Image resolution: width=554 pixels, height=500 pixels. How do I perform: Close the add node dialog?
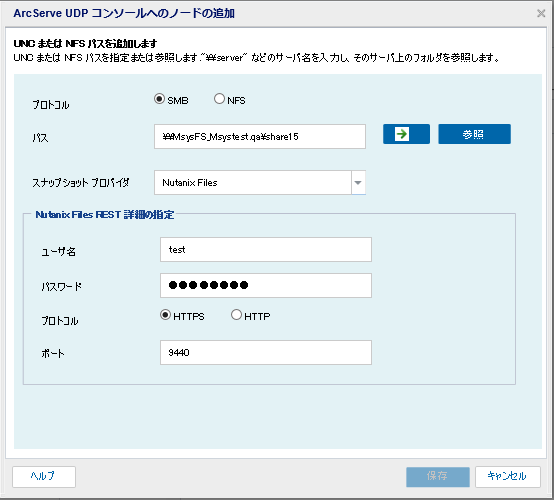tap(541, 13)
